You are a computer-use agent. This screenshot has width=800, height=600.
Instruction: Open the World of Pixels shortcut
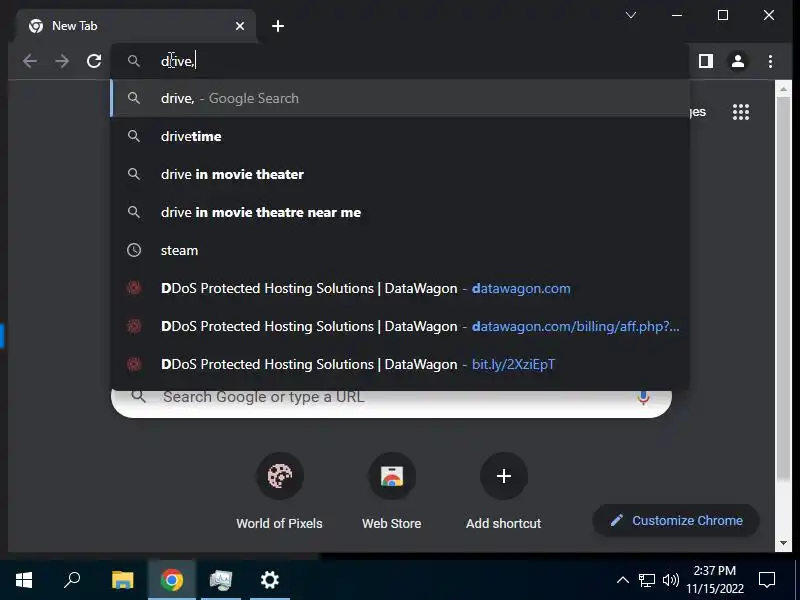[280, 491]
